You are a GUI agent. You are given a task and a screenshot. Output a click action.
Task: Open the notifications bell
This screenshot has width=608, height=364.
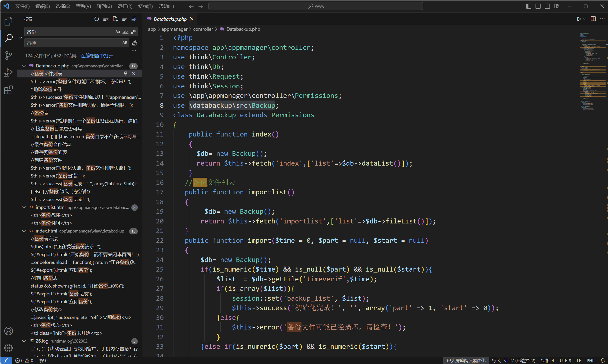(x=603, y=360)
